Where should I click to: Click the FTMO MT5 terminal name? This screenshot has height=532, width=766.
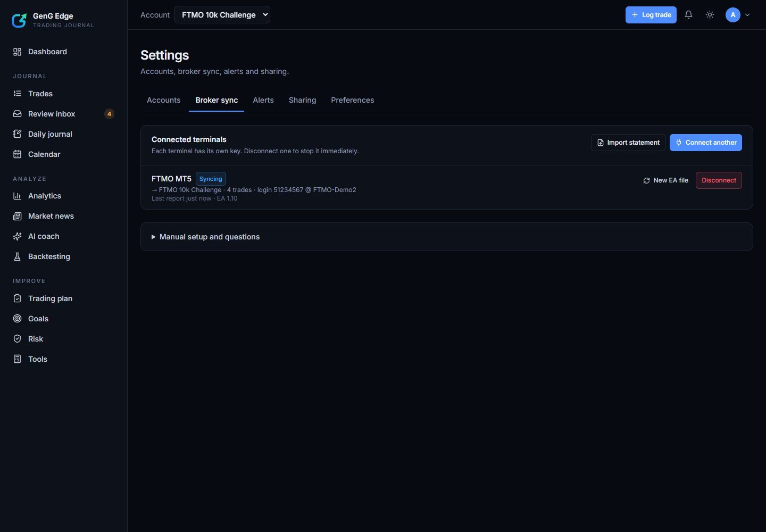171,179
